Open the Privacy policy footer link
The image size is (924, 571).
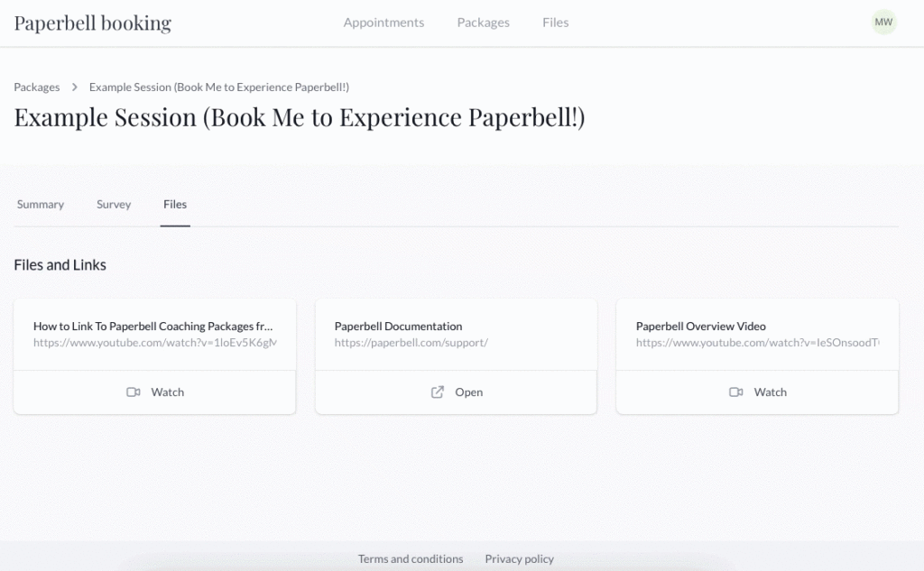(520, 559)
